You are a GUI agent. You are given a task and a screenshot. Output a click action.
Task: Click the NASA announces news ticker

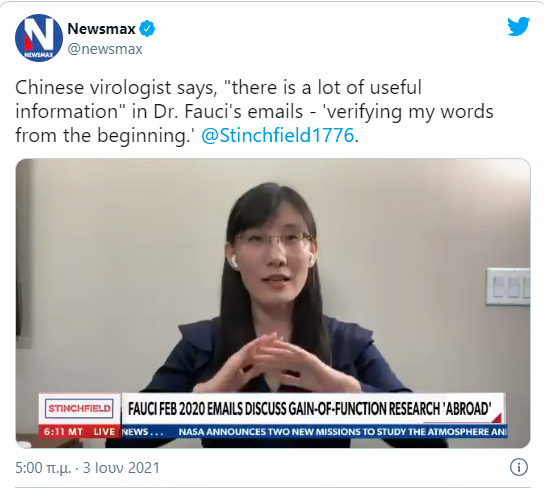point(342,432)
